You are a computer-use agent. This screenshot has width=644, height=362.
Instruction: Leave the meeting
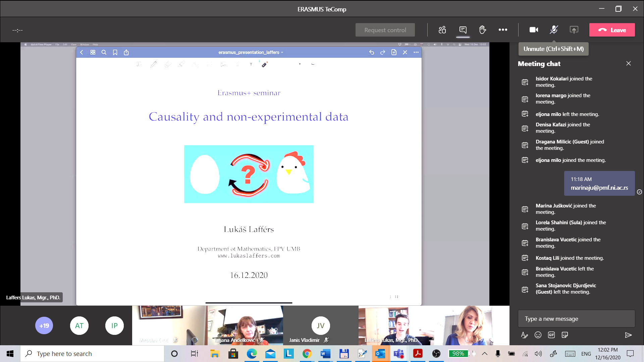(612, 30)
